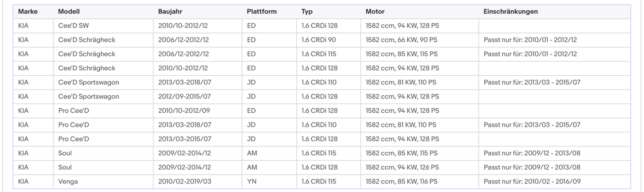
Task: Click the Venga model cell
Action: [68, 182]
